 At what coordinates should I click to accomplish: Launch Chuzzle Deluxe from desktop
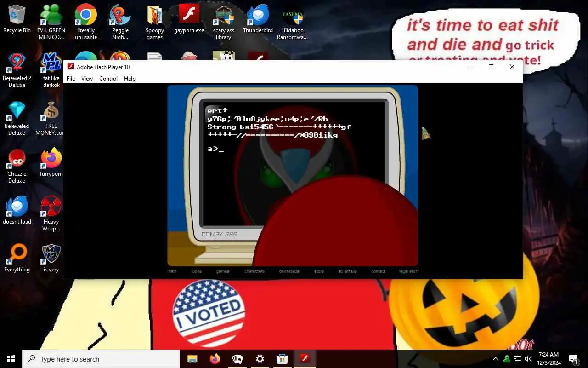(17, 166)
